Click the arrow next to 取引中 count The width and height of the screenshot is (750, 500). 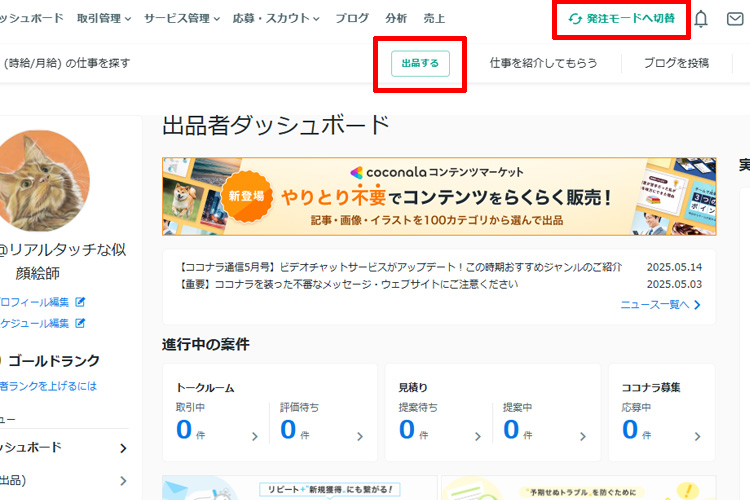tap(254, 436)
